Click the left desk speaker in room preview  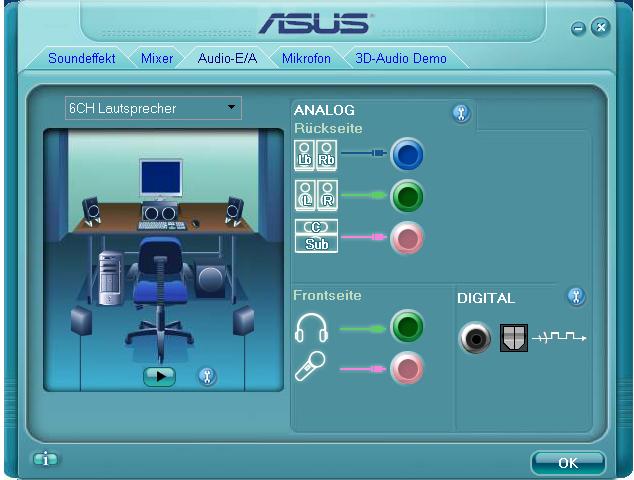tap(91, 211)
